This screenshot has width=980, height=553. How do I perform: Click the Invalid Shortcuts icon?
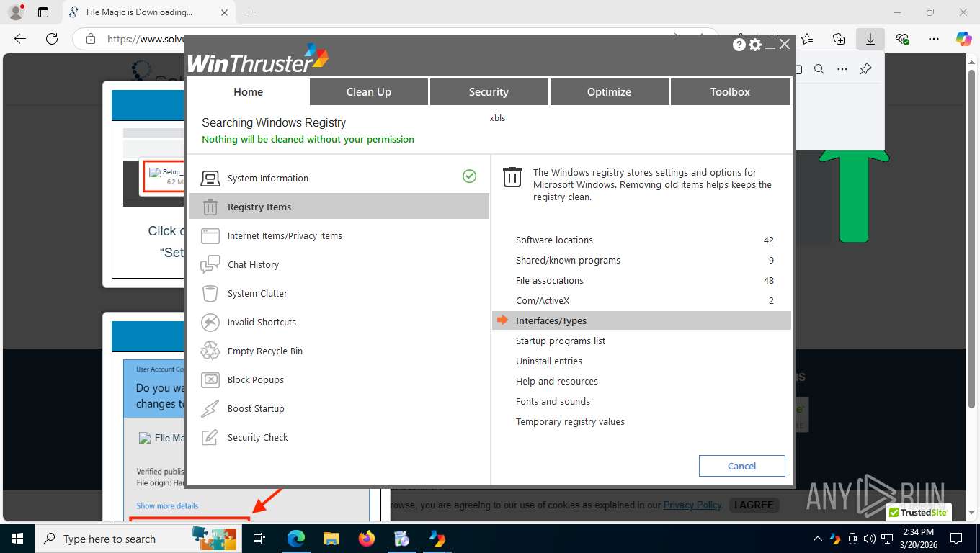point(210,322)
